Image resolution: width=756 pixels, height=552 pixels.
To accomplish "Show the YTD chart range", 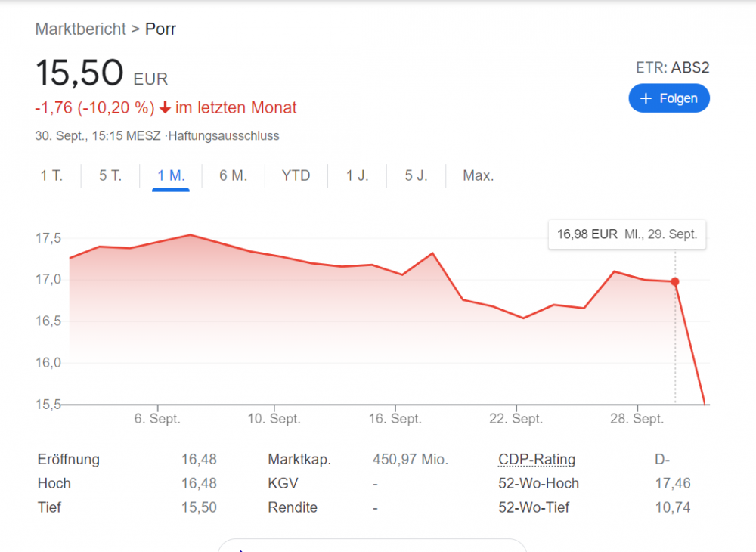I will [296, 175].
